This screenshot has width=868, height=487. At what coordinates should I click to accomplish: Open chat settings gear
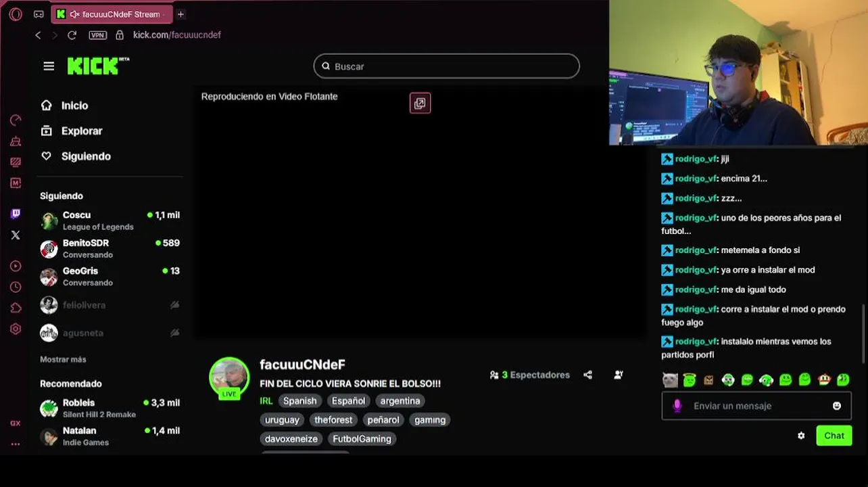801,436
